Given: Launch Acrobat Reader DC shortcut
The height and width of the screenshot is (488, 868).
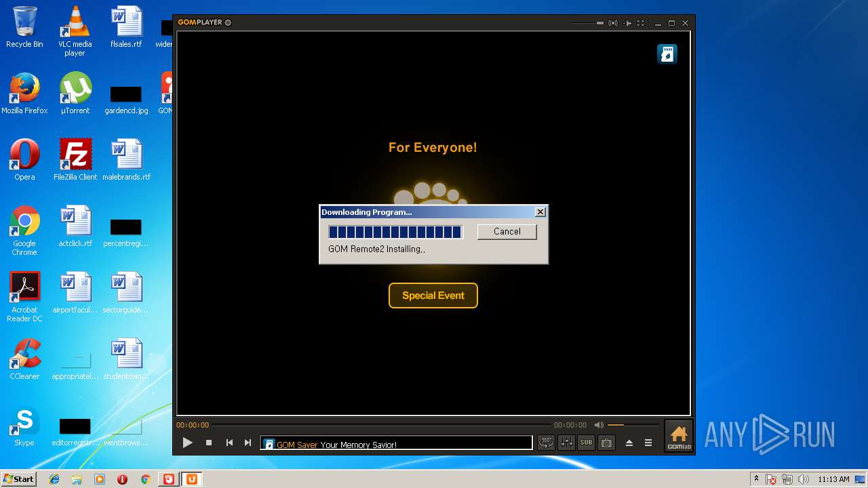Looking at the screenshot, I should (24, 297).
